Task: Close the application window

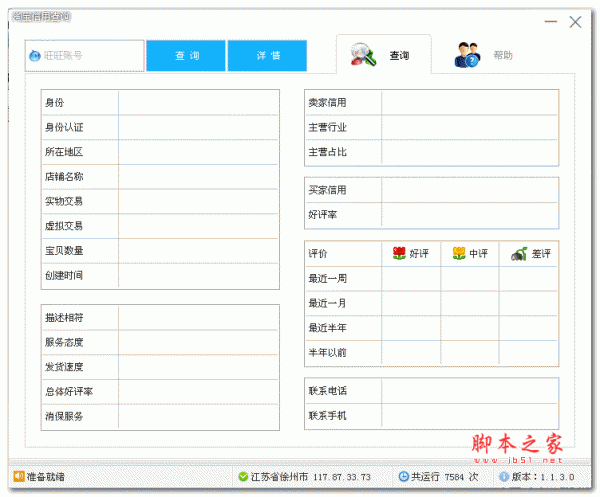Action: (x=575, y=22)
